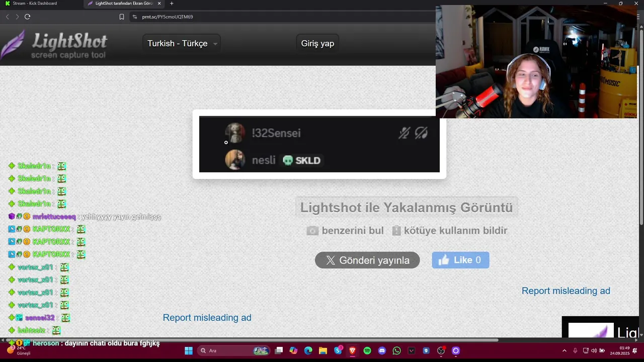Click the Facebook Like button
This screenshot has height=362, width=644.
coord(460,260)
